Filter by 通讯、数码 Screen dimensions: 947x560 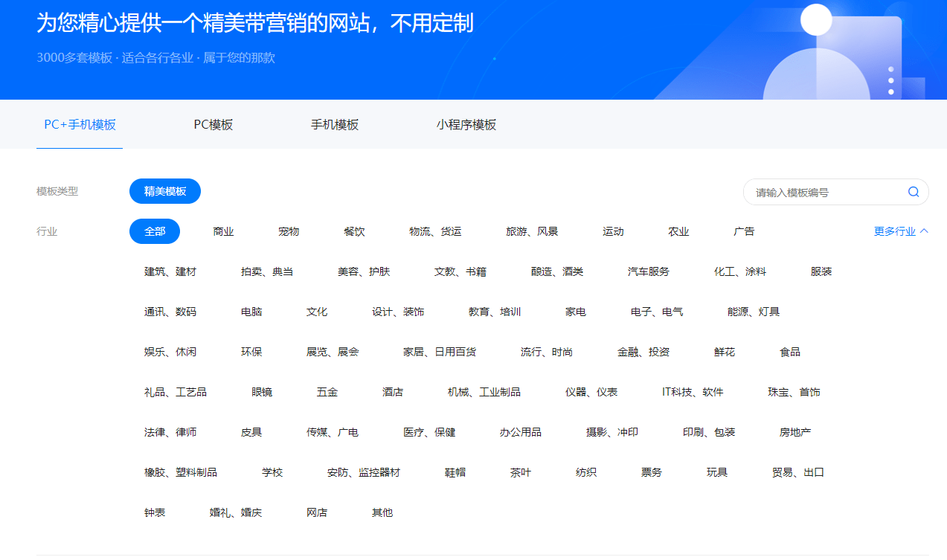coord(170,312)
